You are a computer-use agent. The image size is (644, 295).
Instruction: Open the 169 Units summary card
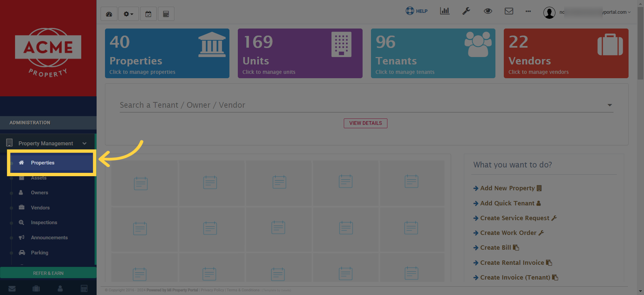300,53
